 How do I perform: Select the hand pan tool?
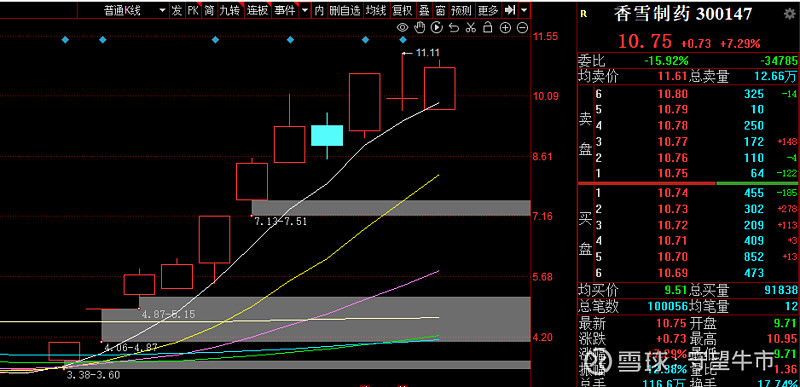(420, 27)
